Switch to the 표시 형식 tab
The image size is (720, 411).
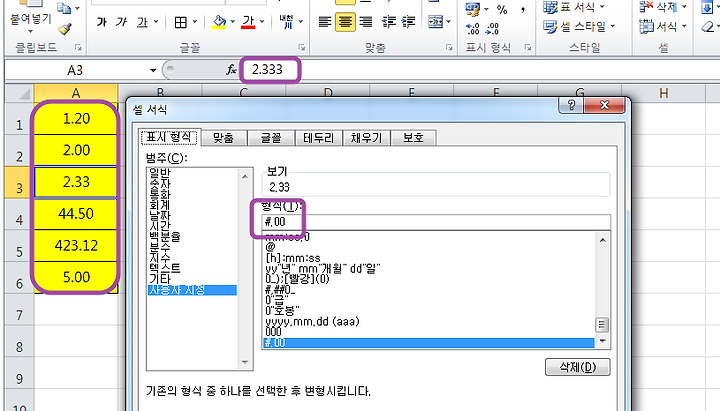click(169, 137)
